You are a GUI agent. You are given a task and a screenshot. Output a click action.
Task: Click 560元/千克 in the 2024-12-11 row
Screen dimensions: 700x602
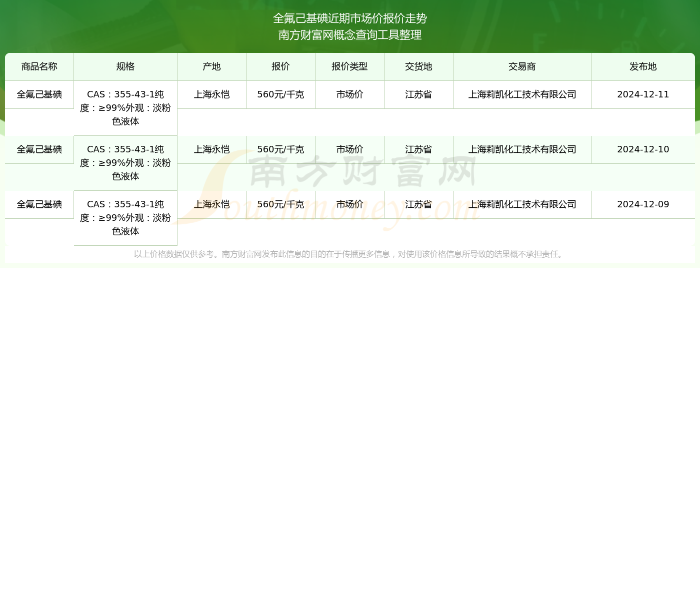pos(281,94)
